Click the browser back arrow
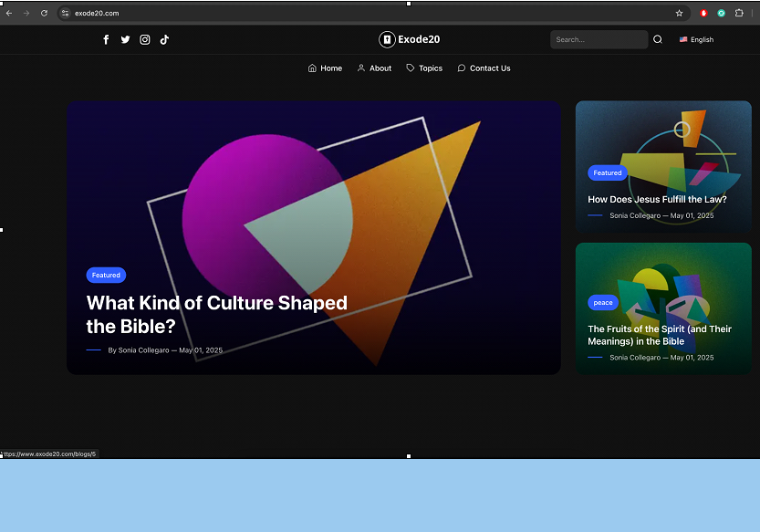Viewport: 760px width, 532px height. coord(9,13)
